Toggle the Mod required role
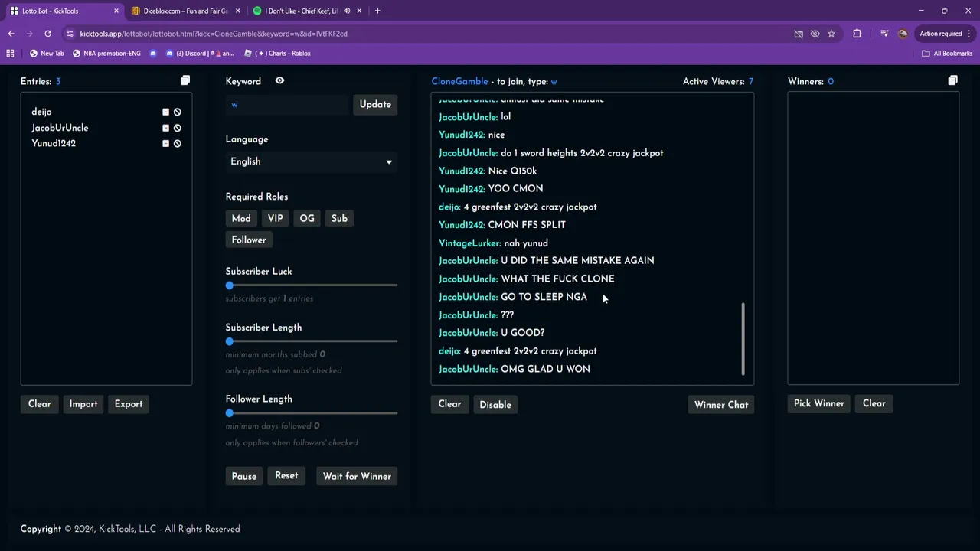The width and height of the screenshot is (980, 551). [x=241, y=218]
